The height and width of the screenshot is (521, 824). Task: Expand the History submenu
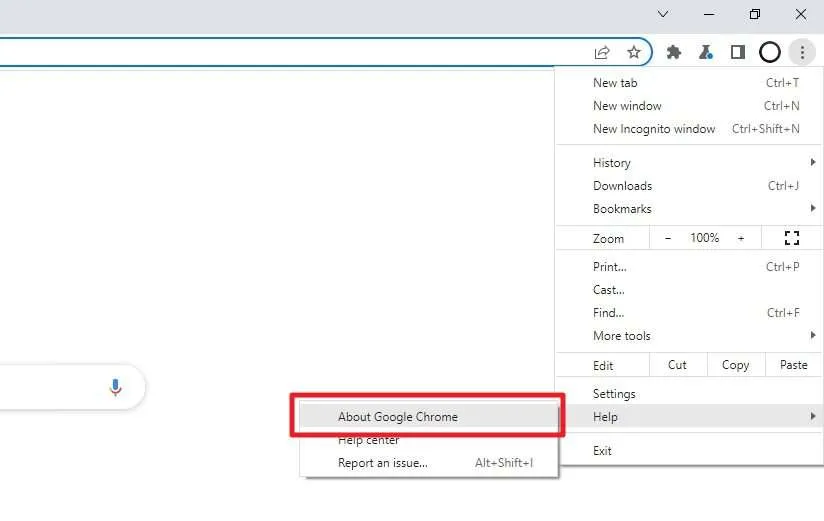[689, 162]
